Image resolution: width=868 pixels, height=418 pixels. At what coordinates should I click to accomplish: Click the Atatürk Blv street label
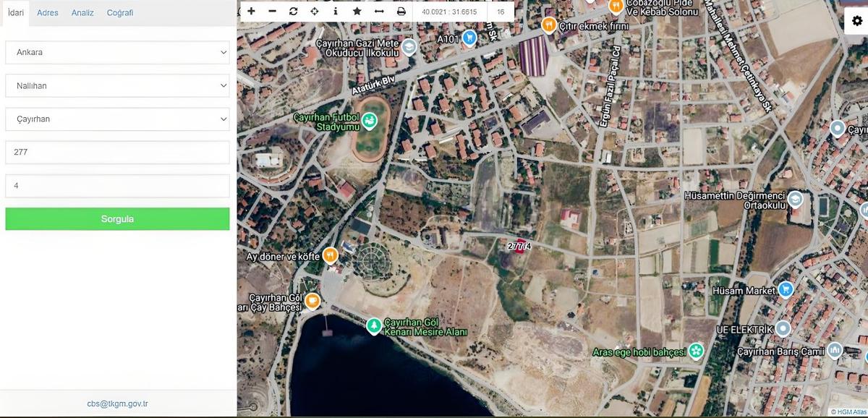point(374,87)
